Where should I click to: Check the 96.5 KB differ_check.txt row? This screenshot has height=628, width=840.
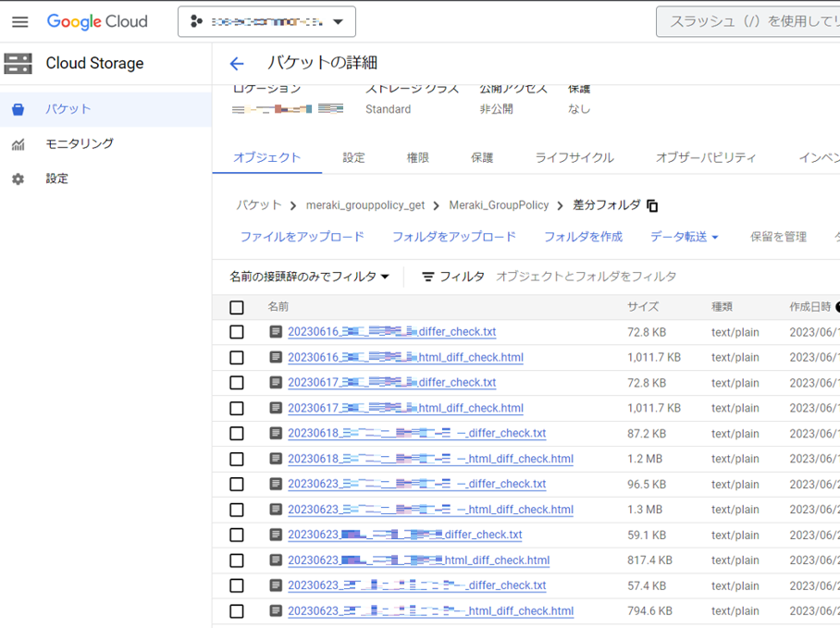point(236,485)
